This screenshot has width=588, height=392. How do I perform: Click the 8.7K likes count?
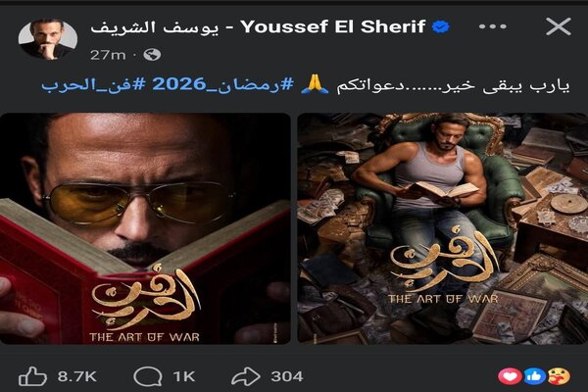(x=77, y=376)
